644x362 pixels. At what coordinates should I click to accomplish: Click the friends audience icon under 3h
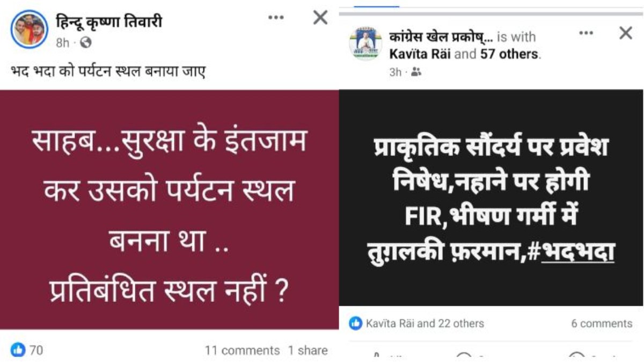(416, 72)
